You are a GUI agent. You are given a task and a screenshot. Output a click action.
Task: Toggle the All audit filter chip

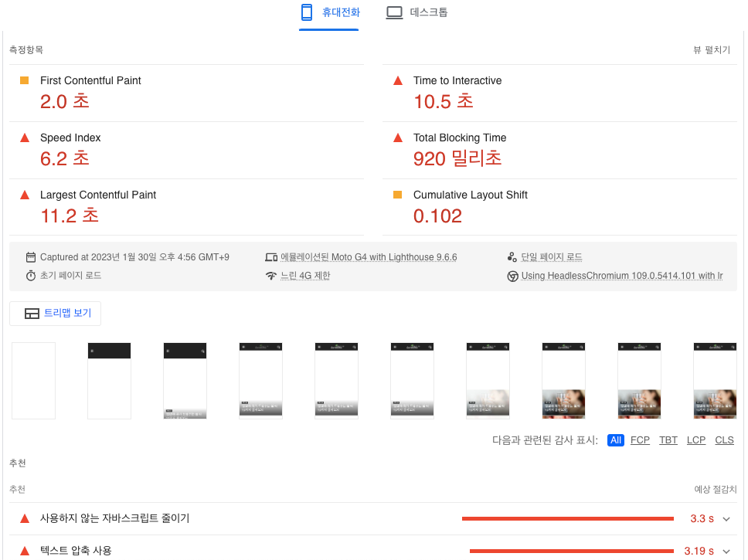[615, 440]
